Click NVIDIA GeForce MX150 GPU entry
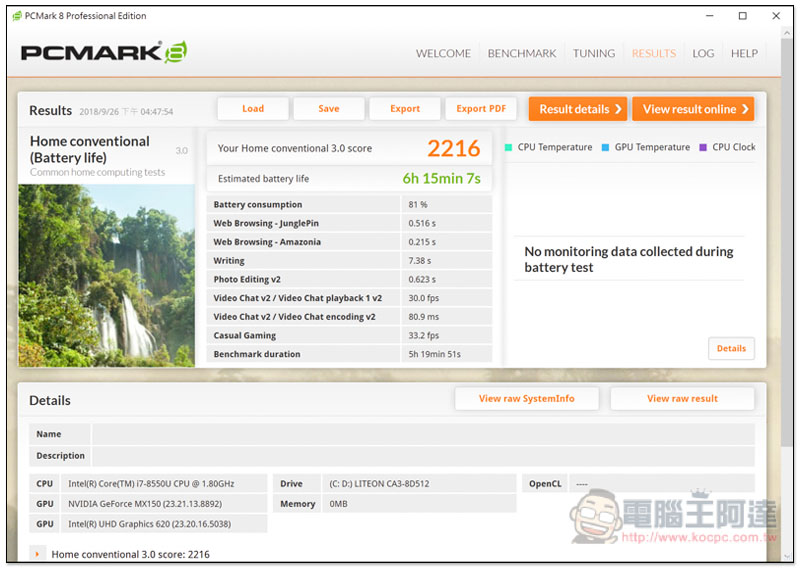This screenshot has width=800, height=569. [164, 504]
